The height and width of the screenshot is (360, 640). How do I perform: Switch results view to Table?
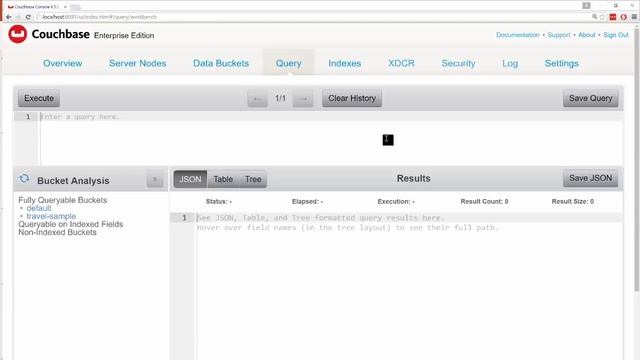[223, 179]
